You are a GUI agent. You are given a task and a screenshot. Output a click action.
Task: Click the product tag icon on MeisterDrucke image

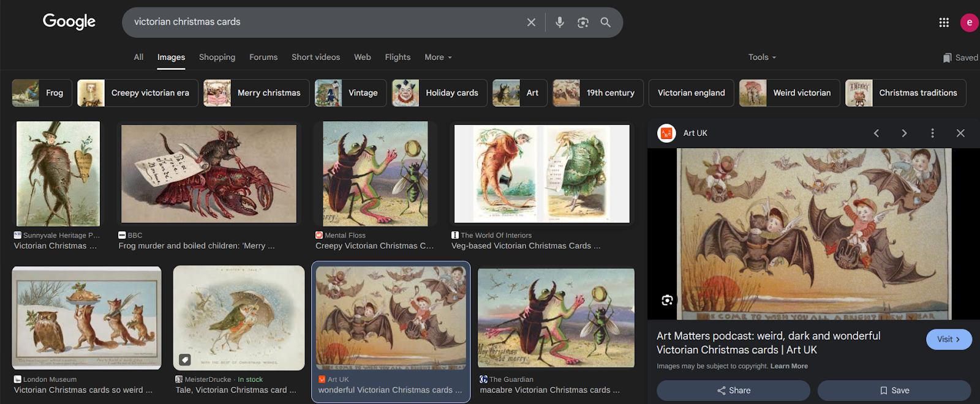[x=185, y=359]
